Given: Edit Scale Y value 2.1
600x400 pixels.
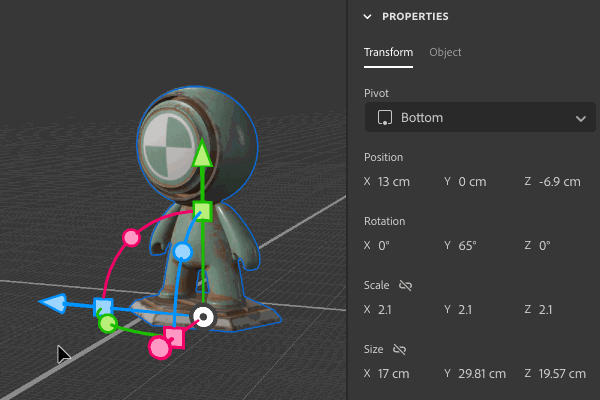Looking at the screenshot, I should (x=465, y=310).
